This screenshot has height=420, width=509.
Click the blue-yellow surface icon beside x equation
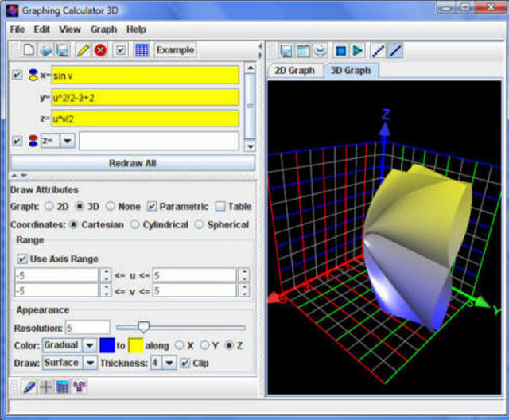point(33,75)
